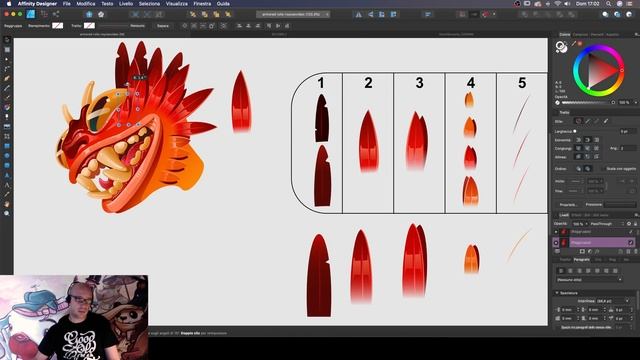Image resolution: width=640 pixels, height=360 pixels.
Task: Toggle the red Snapping magnet icon
Action: pos(485,14)
